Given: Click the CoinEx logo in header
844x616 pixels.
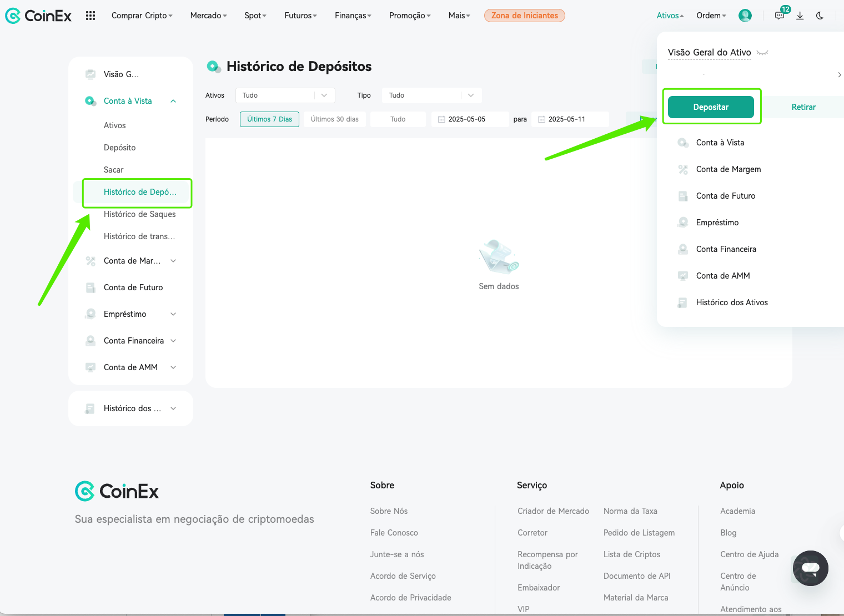Looking at the screenshot, I should [x=38, y=16].
